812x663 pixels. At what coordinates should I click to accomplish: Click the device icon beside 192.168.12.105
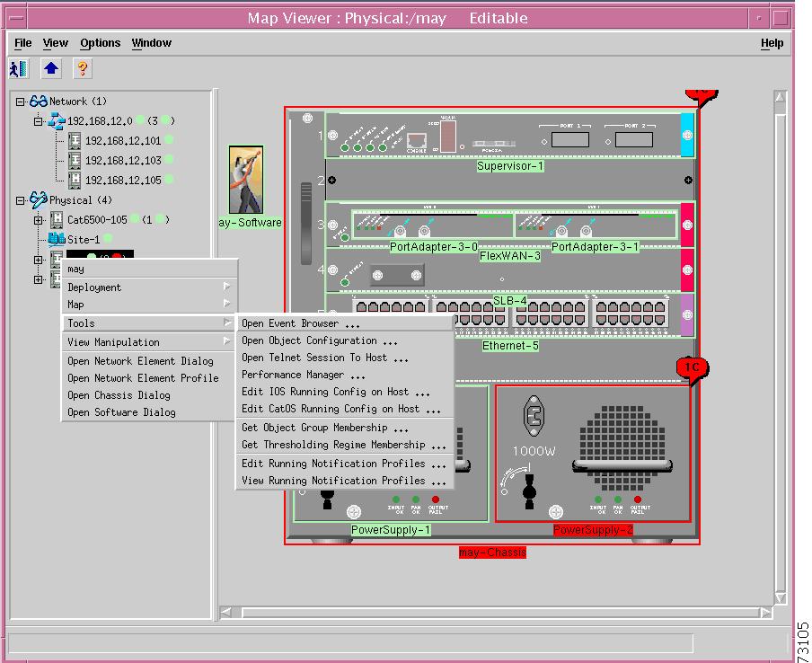click(x=75, y=180)
